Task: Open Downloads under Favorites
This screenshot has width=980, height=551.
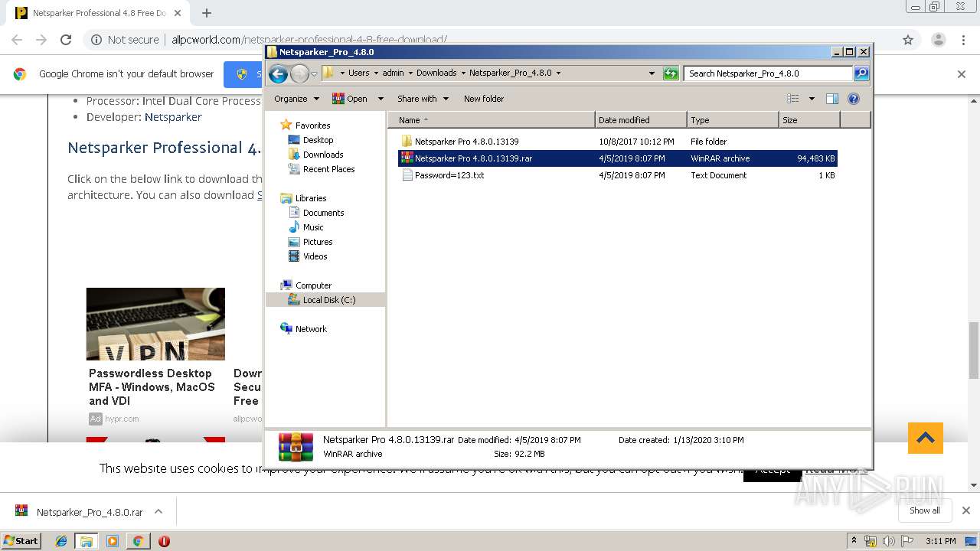Action: [x=323, y=155]
